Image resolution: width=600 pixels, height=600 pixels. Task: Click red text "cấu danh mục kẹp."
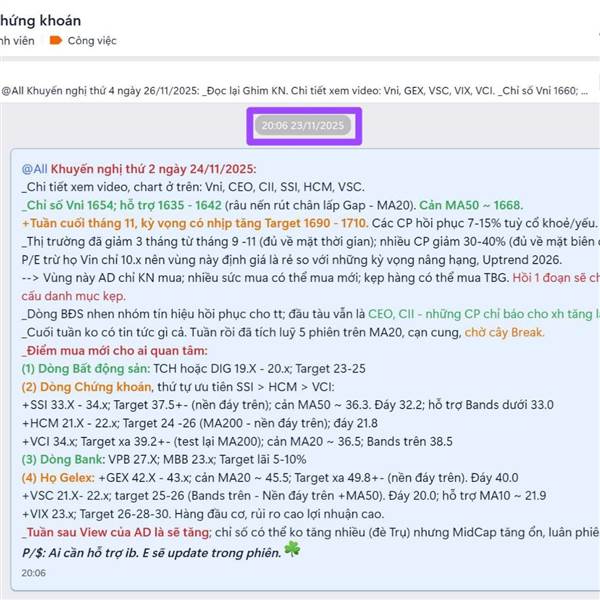click(x=73, y=296)
